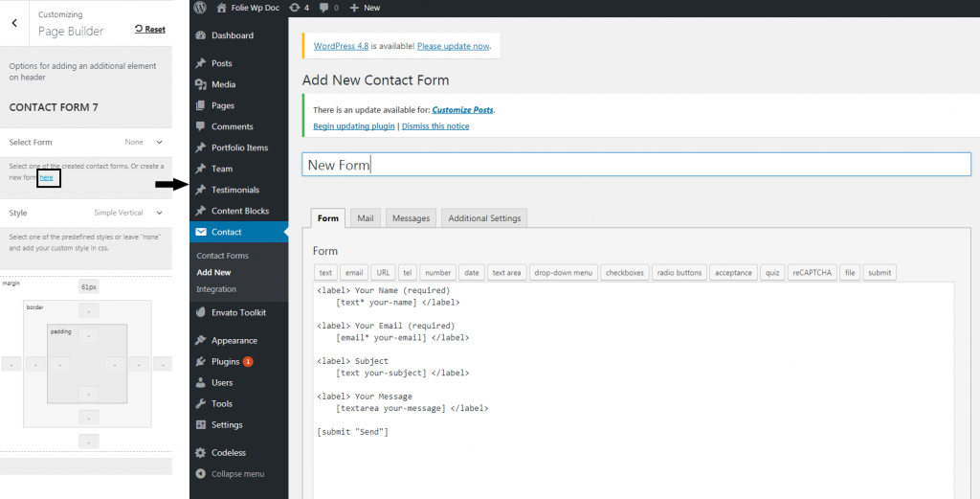Open the Select Form dropdown
980x499 pixels.
[86, 143]
